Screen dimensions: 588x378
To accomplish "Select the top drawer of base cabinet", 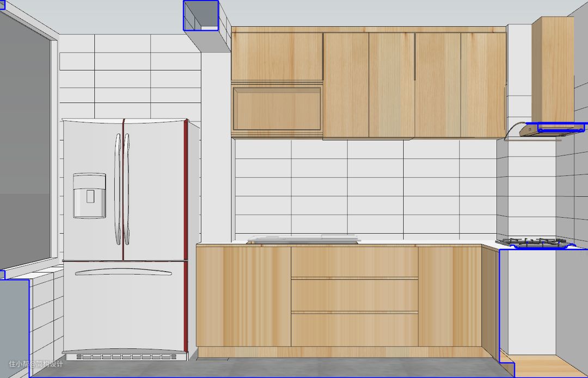I will [354, 262].
